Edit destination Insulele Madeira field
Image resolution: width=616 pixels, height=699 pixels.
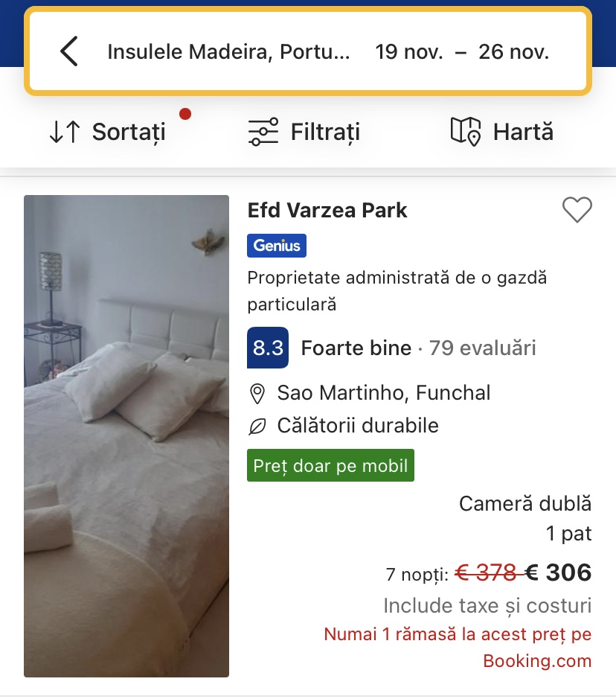pos(228,51)
